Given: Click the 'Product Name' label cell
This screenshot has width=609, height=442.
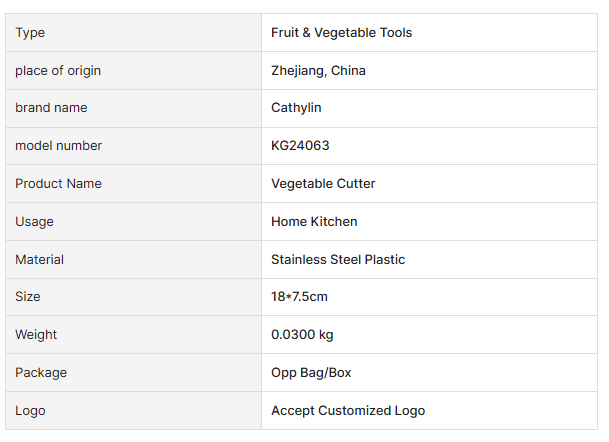Looking at the screenshot, I should [x=58, y=184].
